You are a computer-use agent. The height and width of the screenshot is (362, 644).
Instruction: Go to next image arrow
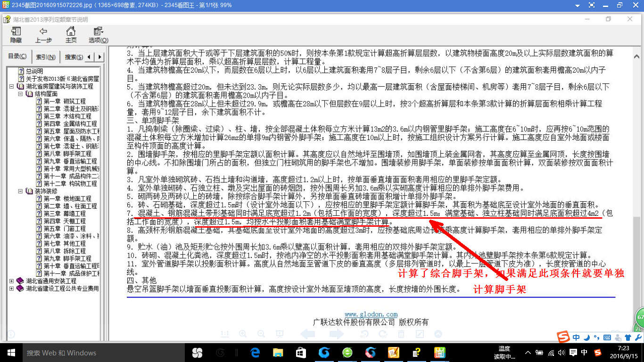pyautogui.click(x=336, y=334)
